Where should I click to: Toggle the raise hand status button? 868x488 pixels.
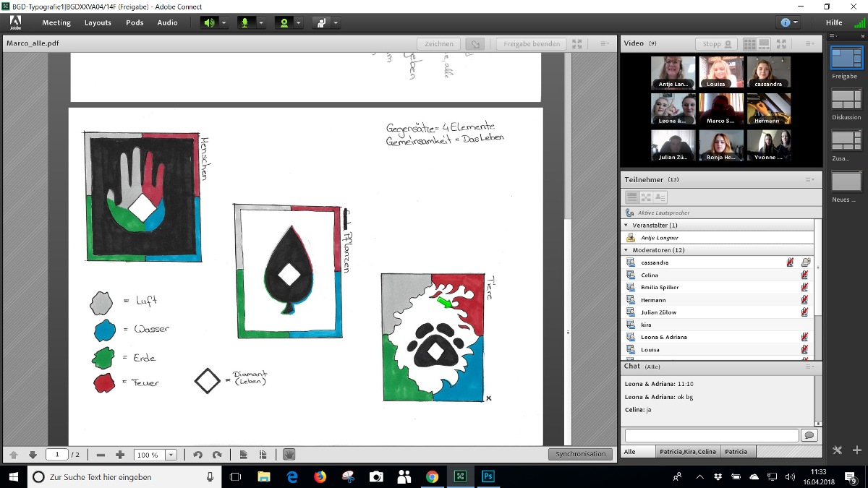tap(322, 22)
